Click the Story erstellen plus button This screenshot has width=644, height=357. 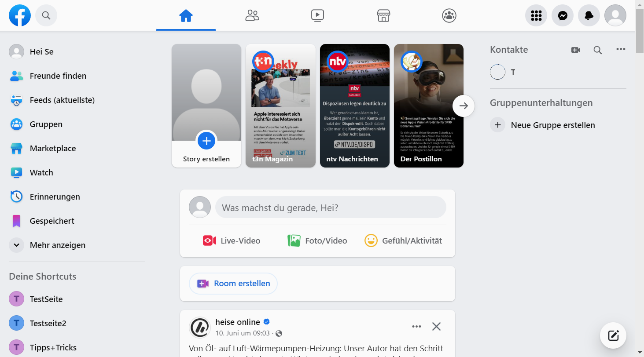(x=206, y=141)
